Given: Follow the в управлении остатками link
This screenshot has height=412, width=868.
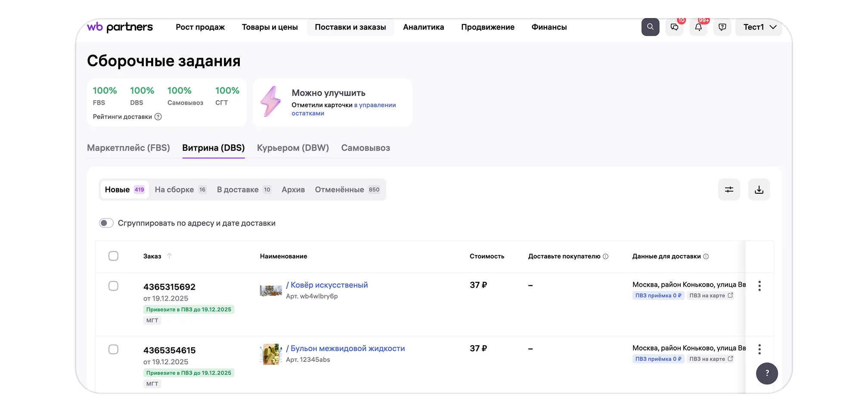Looking at the screenshot, I should (375, 105).
